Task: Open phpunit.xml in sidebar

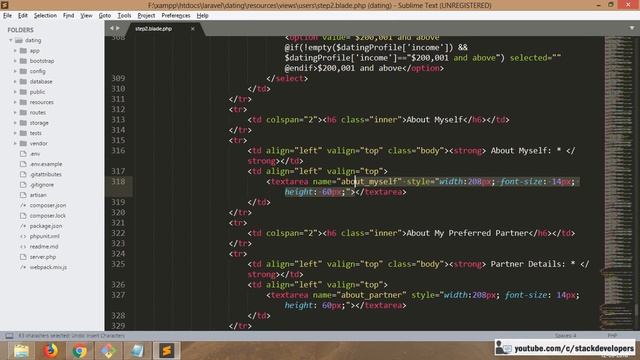Action: (44, 236)
